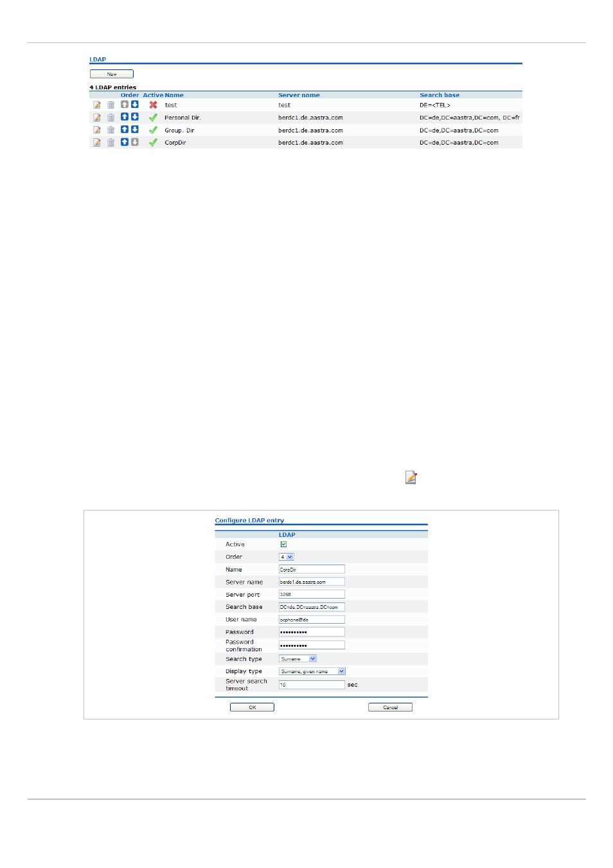
Task: Open the Display type dropdown
Action: (x=312, y=671)
